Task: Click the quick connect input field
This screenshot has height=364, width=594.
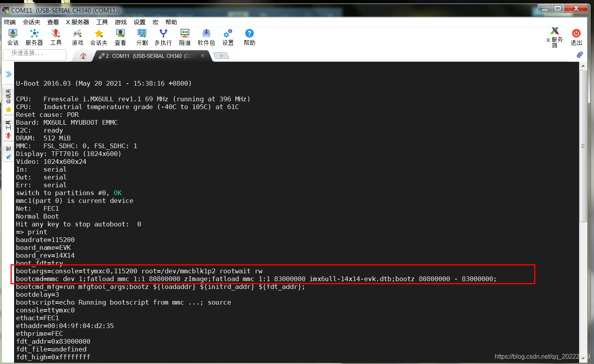Action: pos(34,55)
